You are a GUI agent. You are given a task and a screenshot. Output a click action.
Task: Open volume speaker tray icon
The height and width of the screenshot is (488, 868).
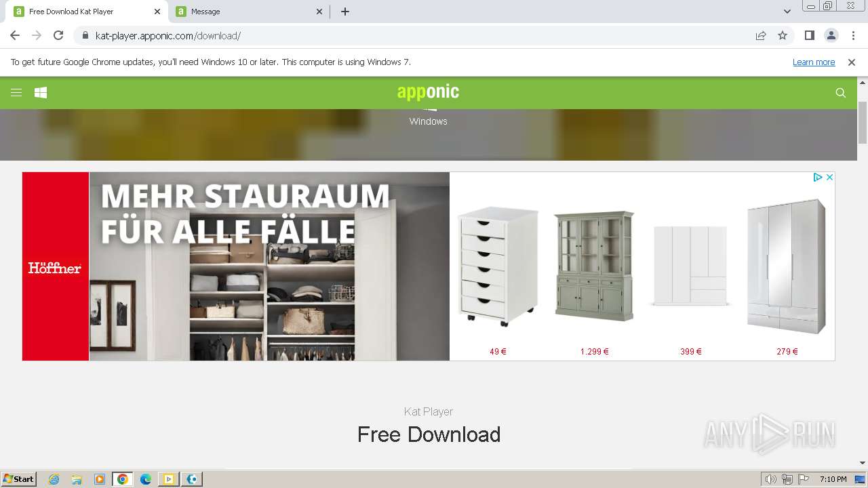(770, 479)
